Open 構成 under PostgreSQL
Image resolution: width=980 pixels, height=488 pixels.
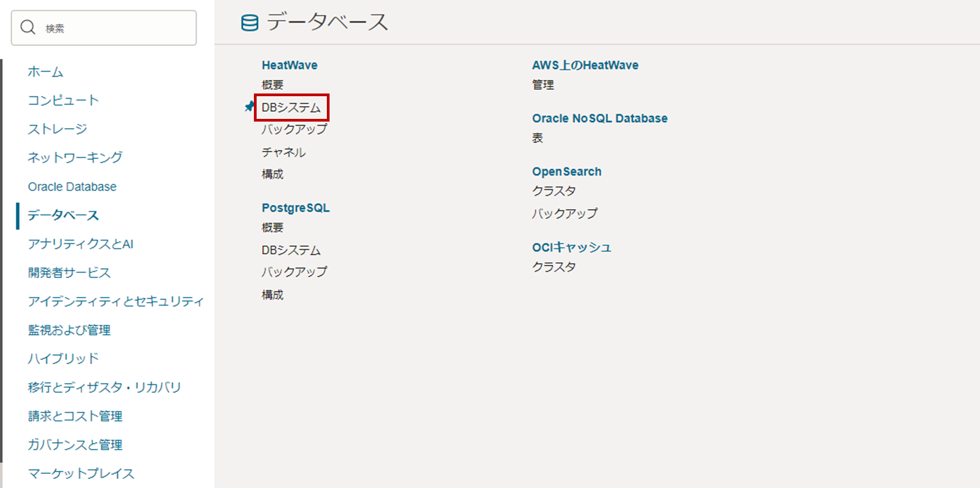(x=273, y=295)
